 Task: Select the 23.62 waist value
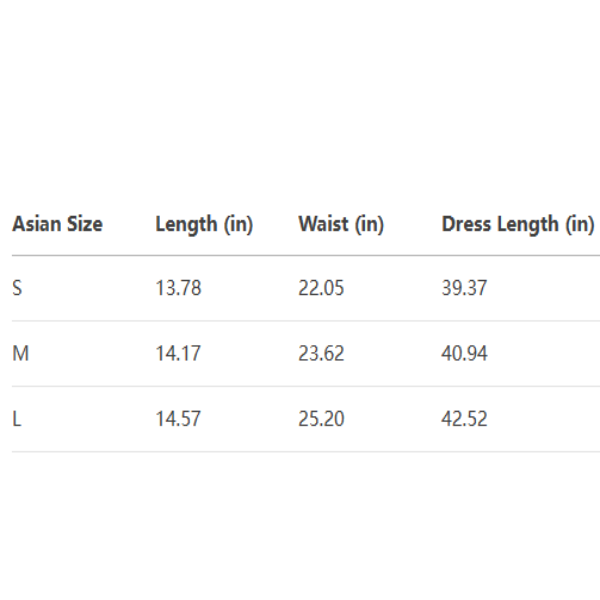click(x=321, y=353)
